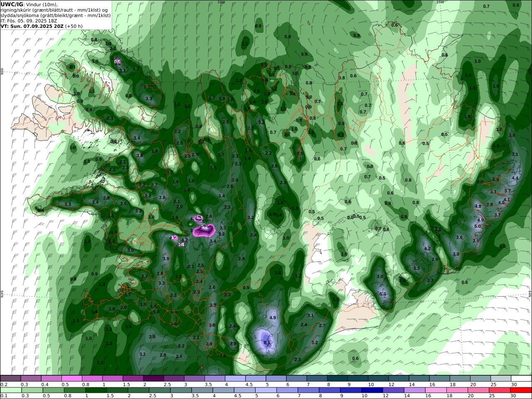This screenshot has height=399, width=532.
Task: Click the '4.8' precipitation value in the east
Action: pyautogui.click(x=478, y=206)
